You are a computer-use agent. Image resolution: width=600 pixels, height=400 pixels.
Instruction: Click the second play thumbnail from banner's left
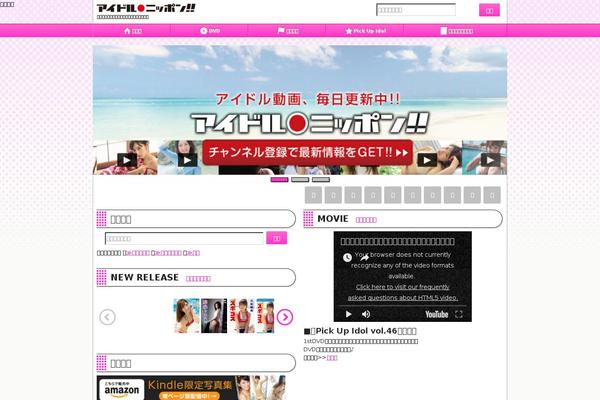(x=187, y=160)
